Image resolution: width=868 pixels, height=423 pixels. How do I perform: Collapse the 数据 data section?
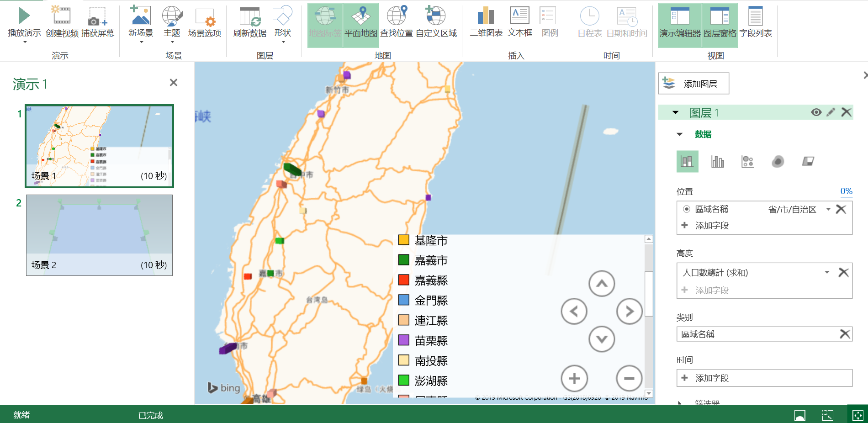(x=679, y=134)
